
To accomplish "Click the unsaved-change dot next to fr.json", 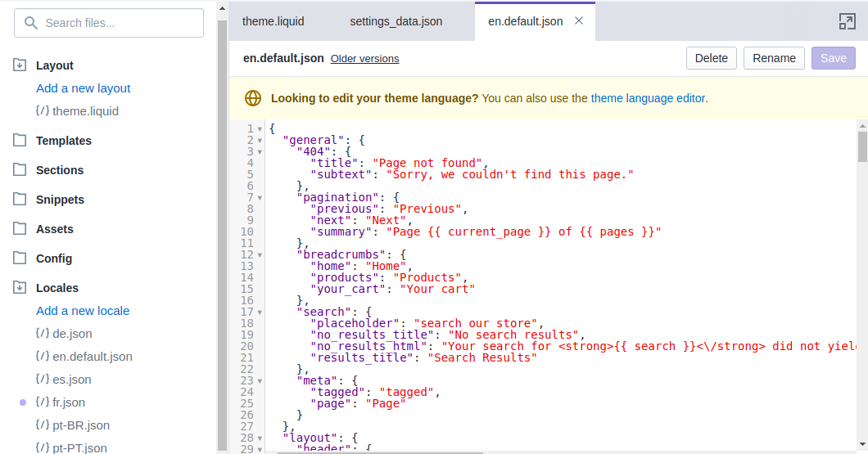I will (x=23, y=402).
